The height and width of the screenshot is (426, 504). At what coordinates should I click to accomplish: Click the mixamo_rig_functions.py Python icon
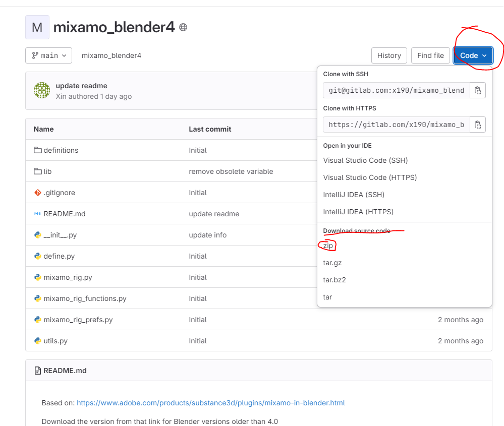click(x=38, y=298)
